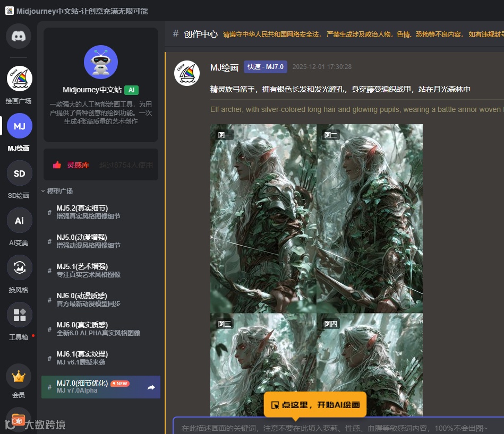Click the green AI badge
The height and width of the screenshot is (434, 504).
tap(132, 90)
